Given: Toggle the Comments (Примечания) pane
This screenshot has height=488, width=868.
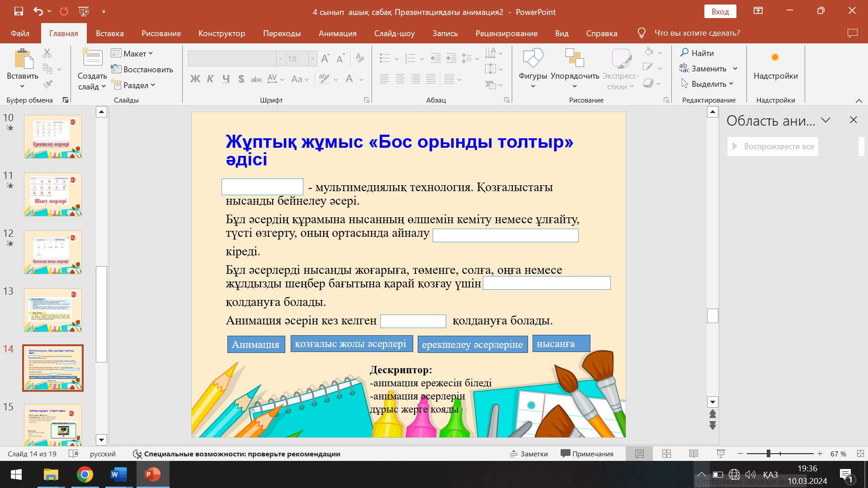Looking at the screenshot, I should point(587,454).
